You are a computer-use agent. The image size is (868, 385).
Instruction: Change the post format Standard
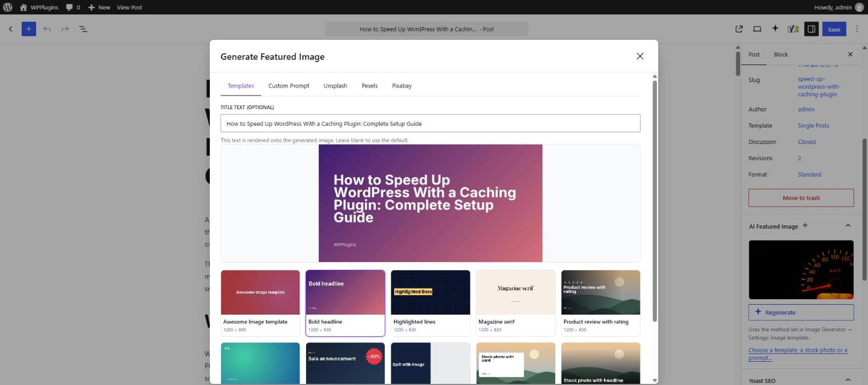[x=809, y=174]
